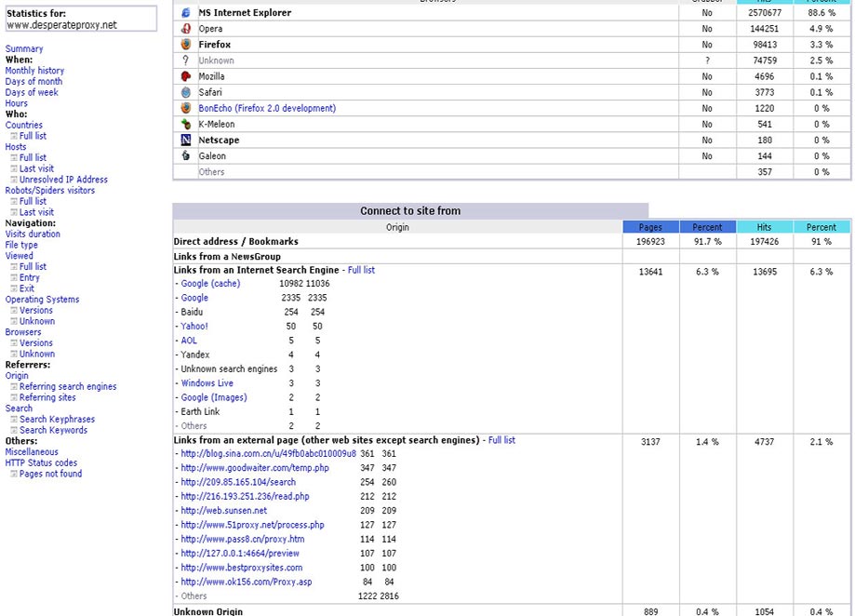Open the blog.sina.com.cn referrer link
The image size is (855, 616).
pyautogui.click(x=268, y=453)
